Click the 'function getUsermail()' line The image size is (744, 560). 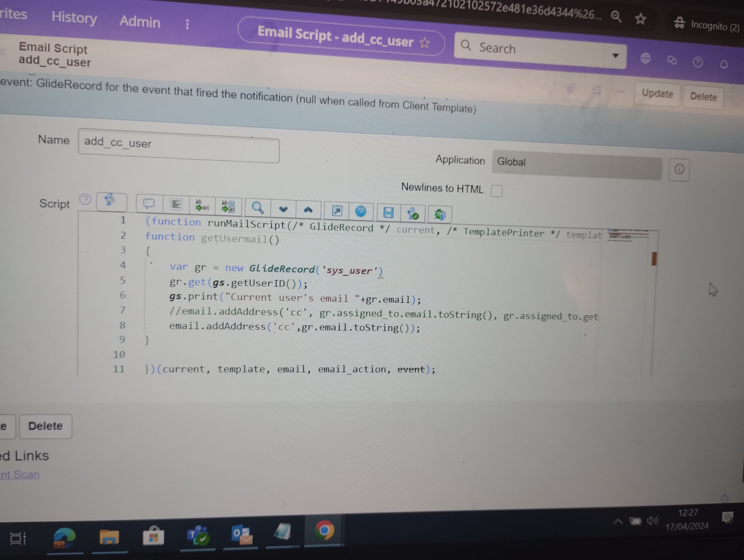coord(212,238)
